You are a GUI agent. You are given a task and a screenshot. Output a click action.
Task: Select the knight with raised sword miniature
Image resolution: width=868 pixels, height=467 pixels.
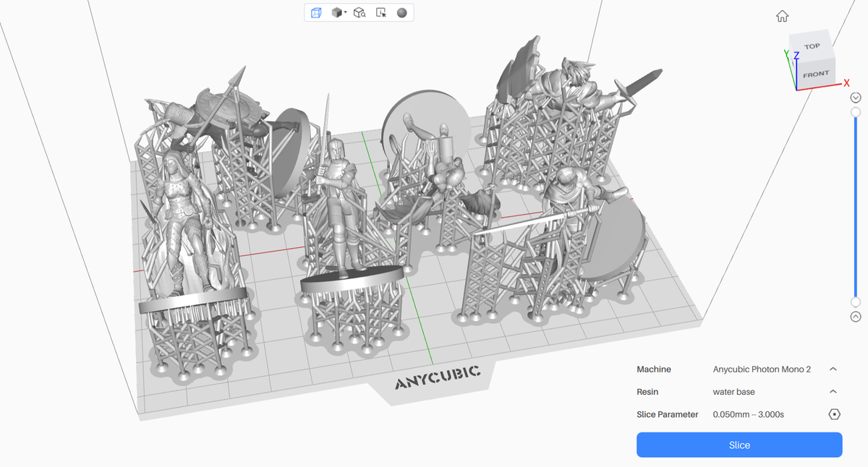tap(339, 195)
